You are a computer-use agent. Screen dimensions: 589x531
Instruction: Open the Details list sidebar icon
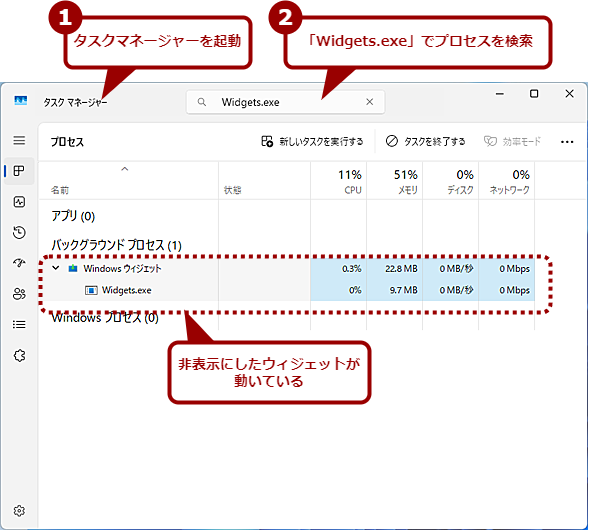pos(19,324)
